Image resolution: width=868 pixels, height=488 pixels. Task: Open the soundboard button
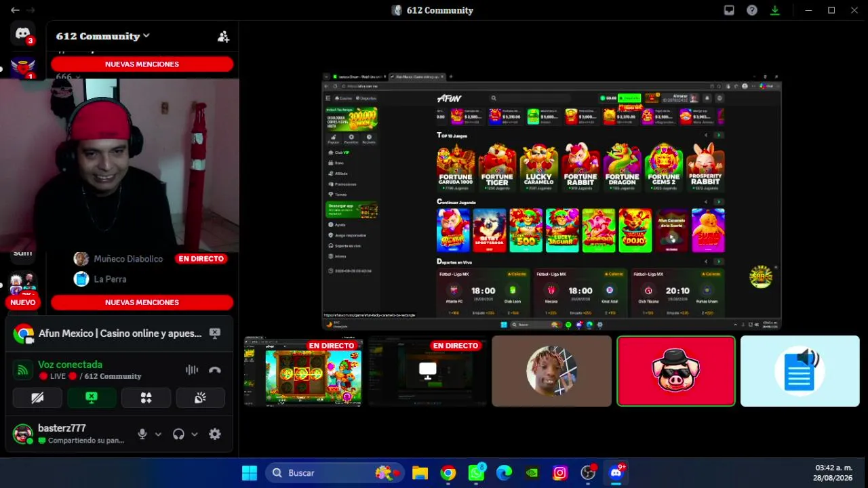point(200,398)
